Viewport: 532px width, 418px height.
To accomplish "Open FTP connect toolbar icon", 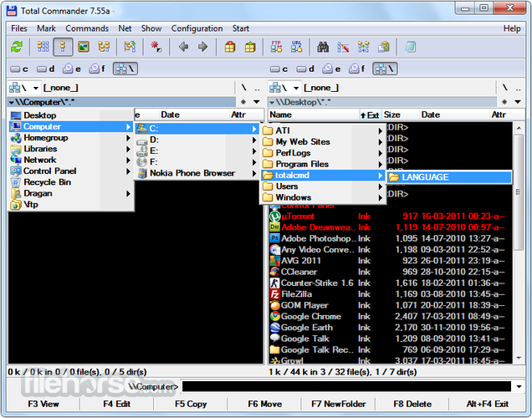I will 276,47.
